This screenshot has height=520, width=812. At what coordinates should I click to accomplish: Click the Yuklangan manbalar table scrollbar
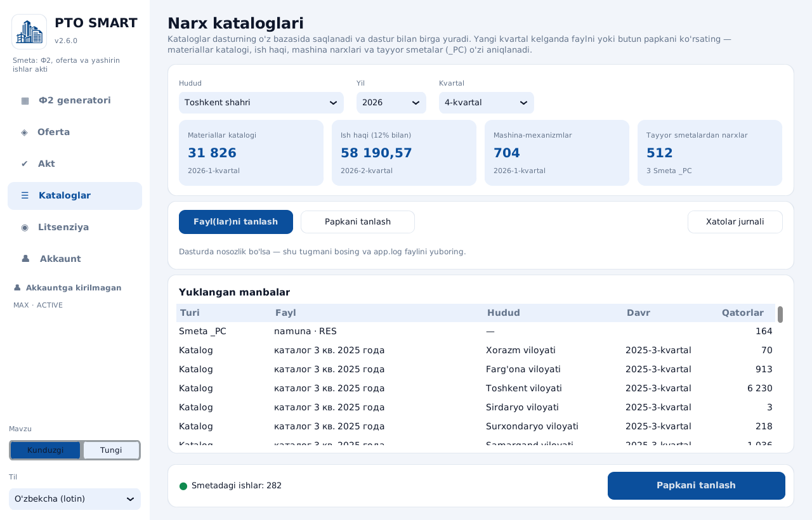780,315
